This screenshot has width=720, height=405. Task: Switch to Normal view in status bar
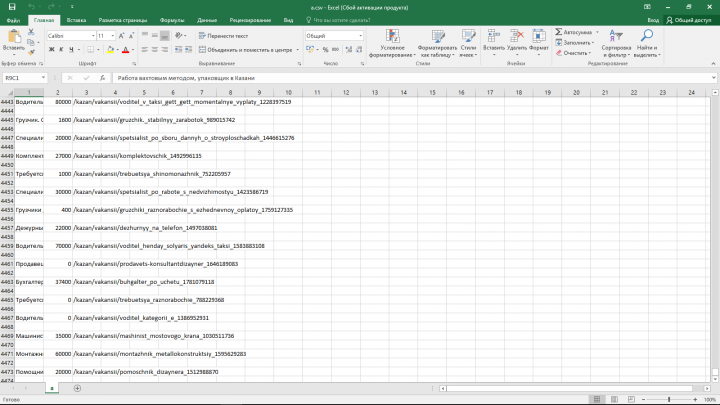pos(597,399)
